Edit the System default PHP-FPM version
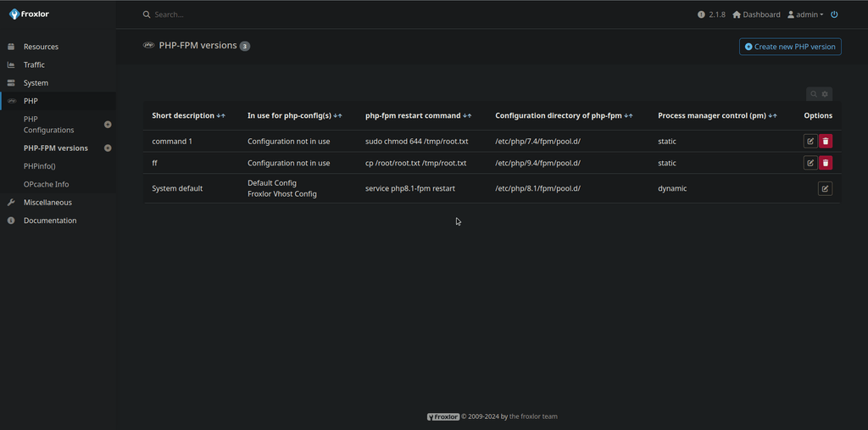868x430 pixels. (x=825, y=188)
